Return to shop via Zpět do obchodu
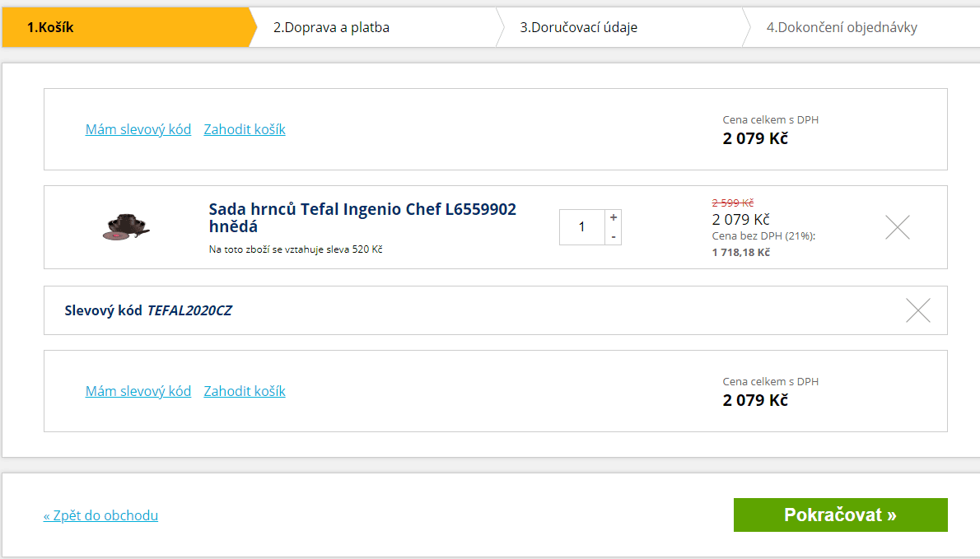 [x=100, y=515]
